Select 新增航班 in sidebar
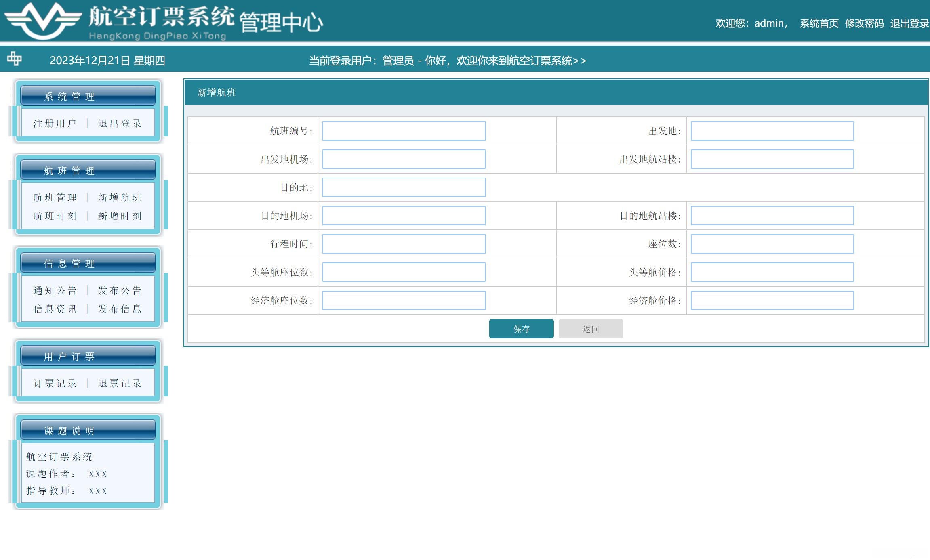Viewport: 930px width, 560px height. [x=120, y=197]
